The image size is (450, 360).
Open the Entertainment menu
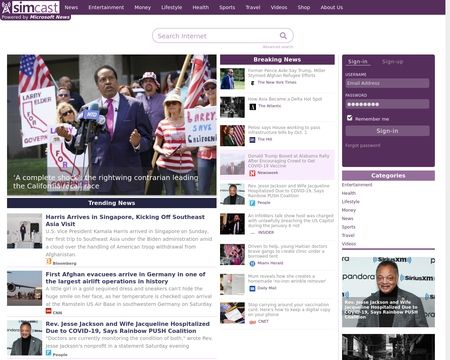coord(106,7)
